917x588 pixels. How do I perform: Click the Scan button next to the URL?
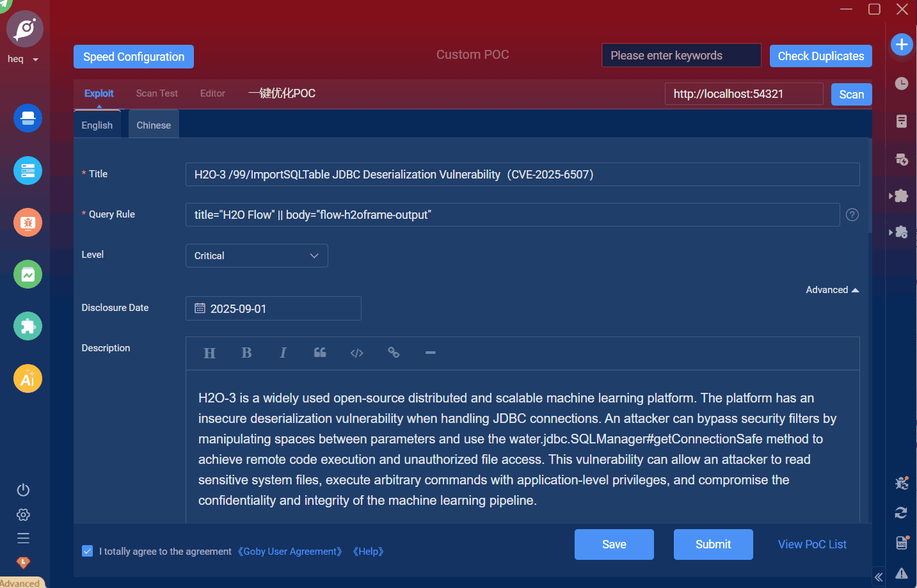(x=852, y=94)
